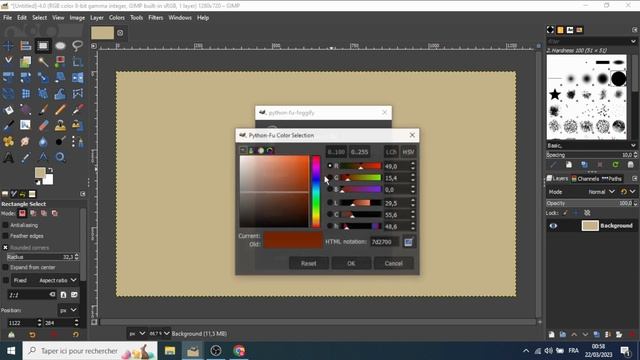The height and width of the screenshot is (360, 640).
Task: Switch to the Channels tab
Action: point(585,179)
